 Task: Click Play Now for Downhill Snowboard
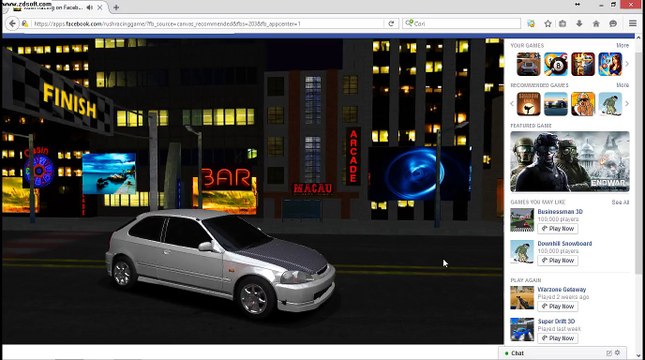558,260
